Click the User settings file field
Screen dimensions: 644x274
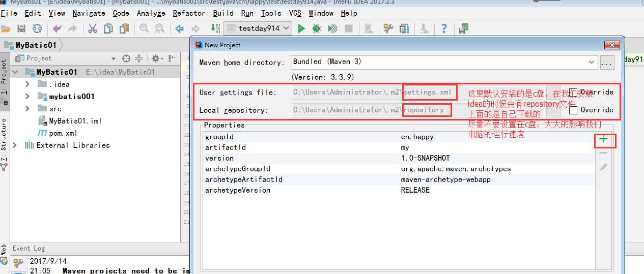(417, 93)
